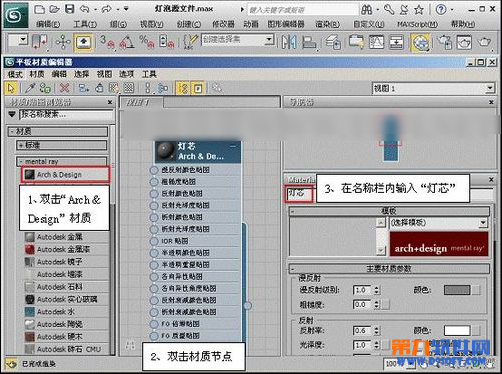Toggle Keyboard Shortcut Override button

pos(83,42)
